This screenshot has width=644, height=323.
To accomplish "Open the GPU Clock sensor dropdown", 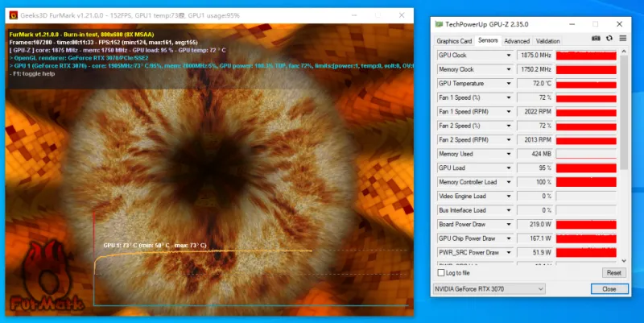I will (x=509, y=56).
